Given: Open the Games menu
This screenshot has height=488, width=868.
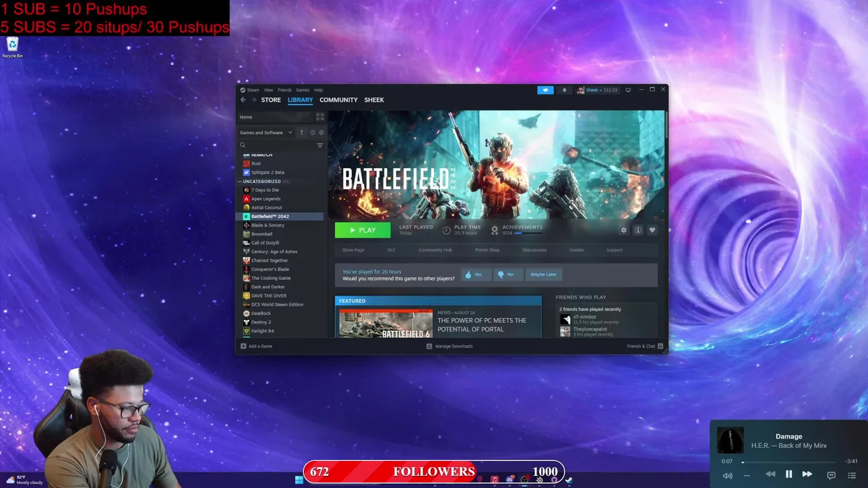Looking at the screenshot, I should point(302,89).
